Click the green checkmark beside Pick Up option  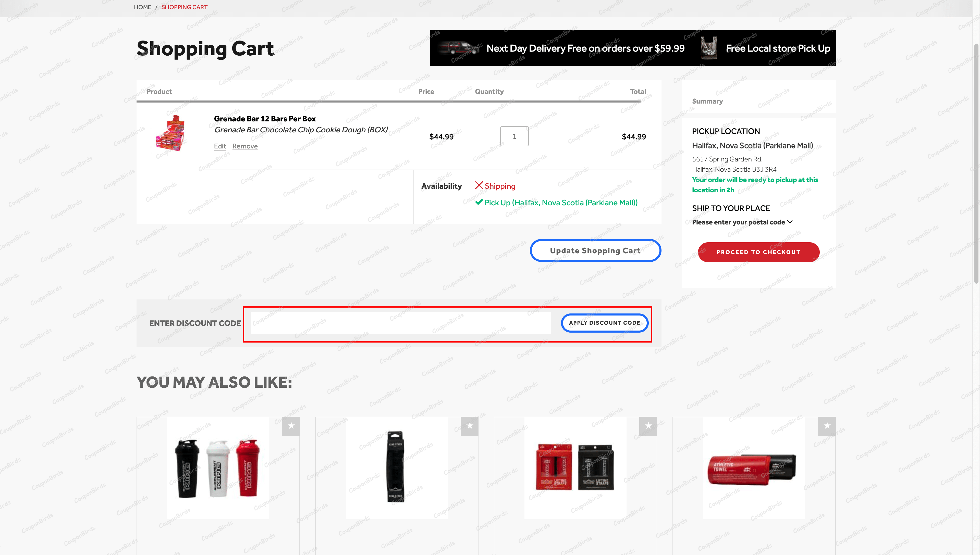479,202
